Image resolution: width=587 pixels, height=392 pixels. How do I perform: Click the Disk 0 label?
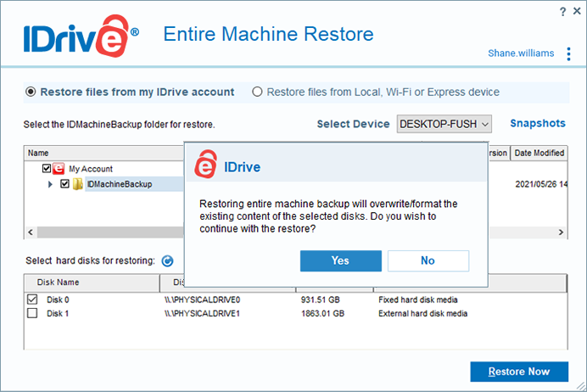58,300
